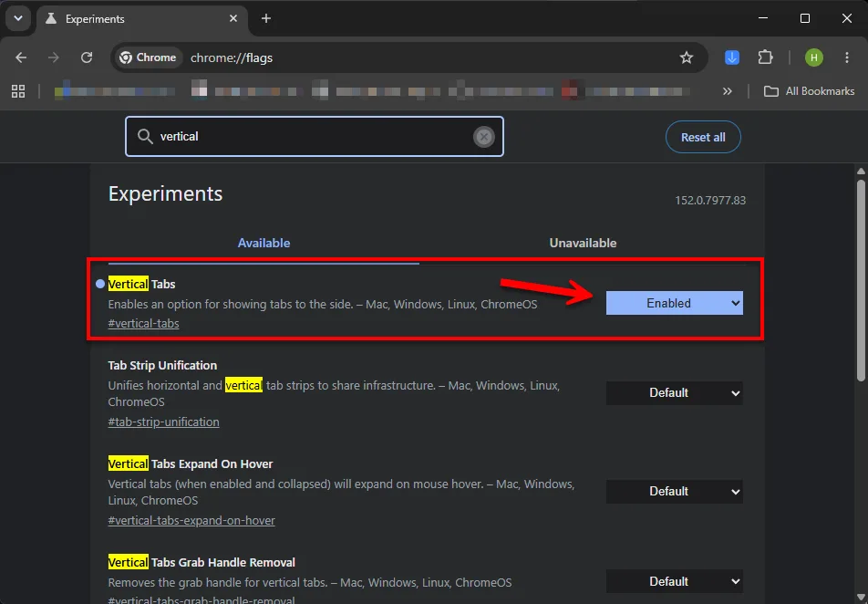
Task: Follow the #vertical-tabs-expand-on-hover link
Action: click(191, 521)
